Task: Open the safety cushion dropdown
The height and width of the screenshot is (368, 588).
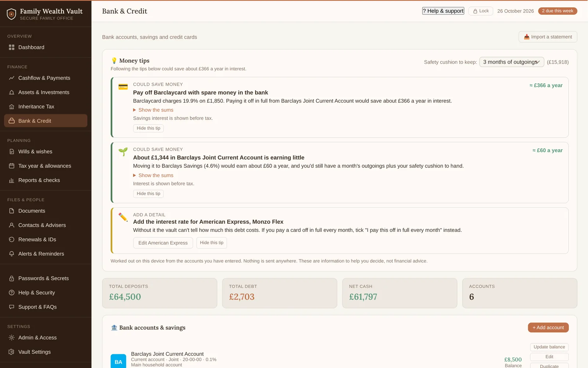Action: coord(512,62)
